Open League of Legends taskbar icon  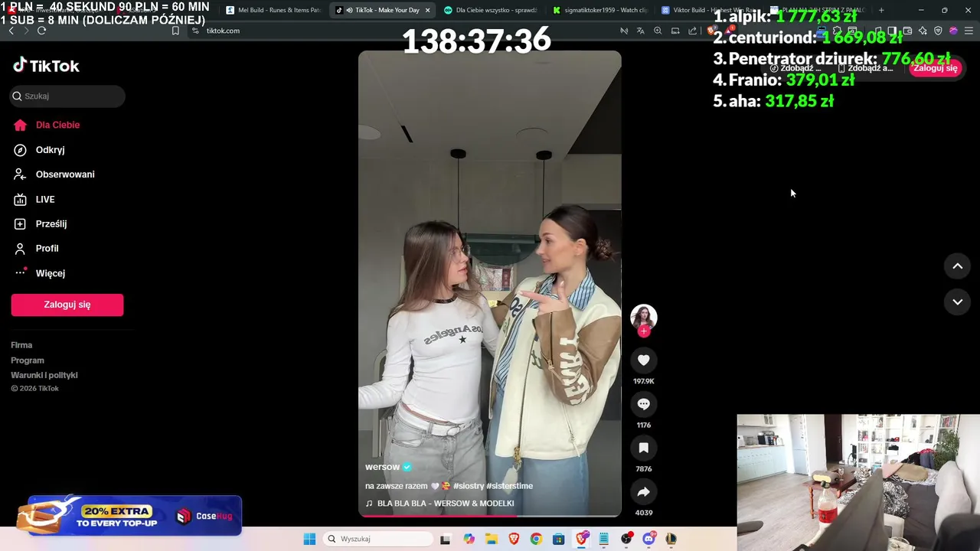tap(671, 539)
